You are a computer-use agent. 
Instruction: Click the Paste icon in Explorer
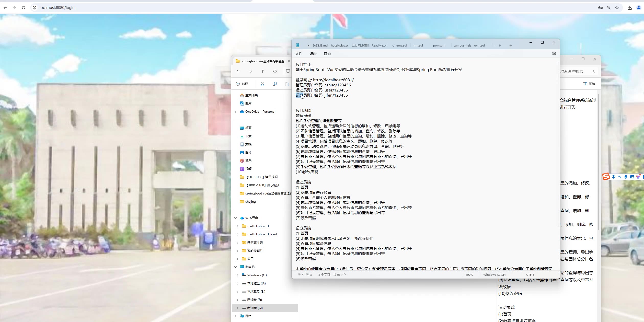pyautogui.click(x=287, y=84)
